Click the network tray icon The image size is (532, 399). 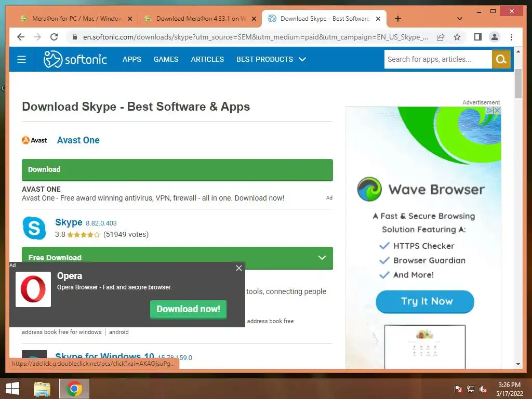471,389
